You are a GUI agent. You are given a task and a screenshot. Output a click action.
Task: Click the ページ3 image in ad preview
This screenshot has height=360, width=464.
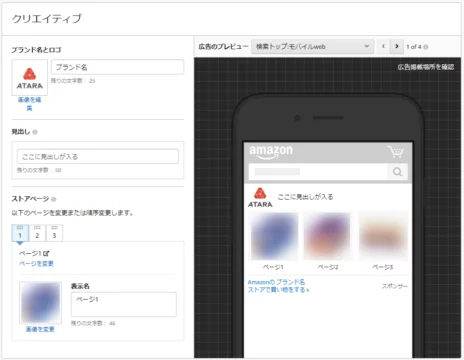tap(383, 236)
